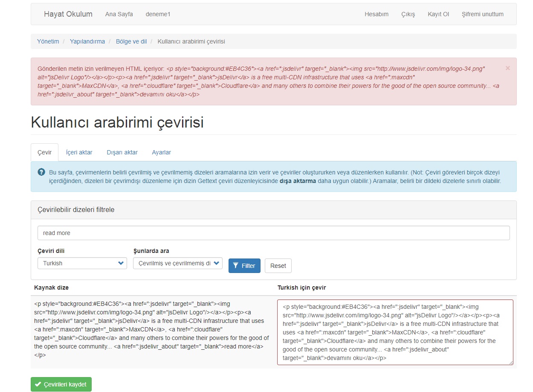Open the Hayat Okulum site home link

(68, 14)
